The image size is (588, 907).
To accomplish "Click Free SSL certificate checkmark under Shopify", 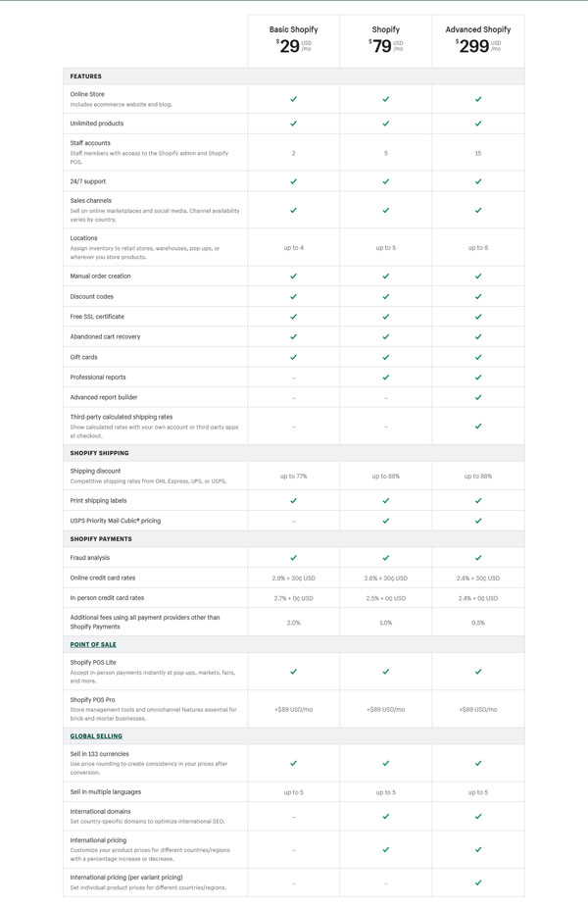I will [x=386, y=317].
